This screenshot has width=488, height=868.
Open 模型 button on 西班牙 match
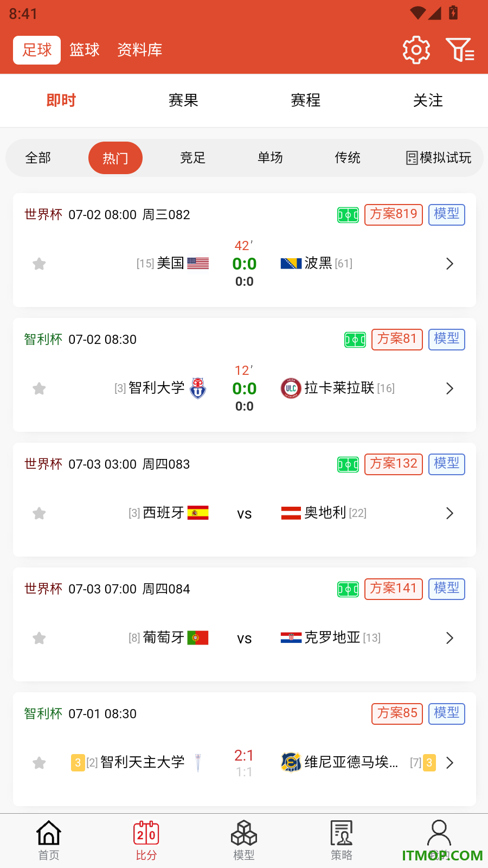447,464
